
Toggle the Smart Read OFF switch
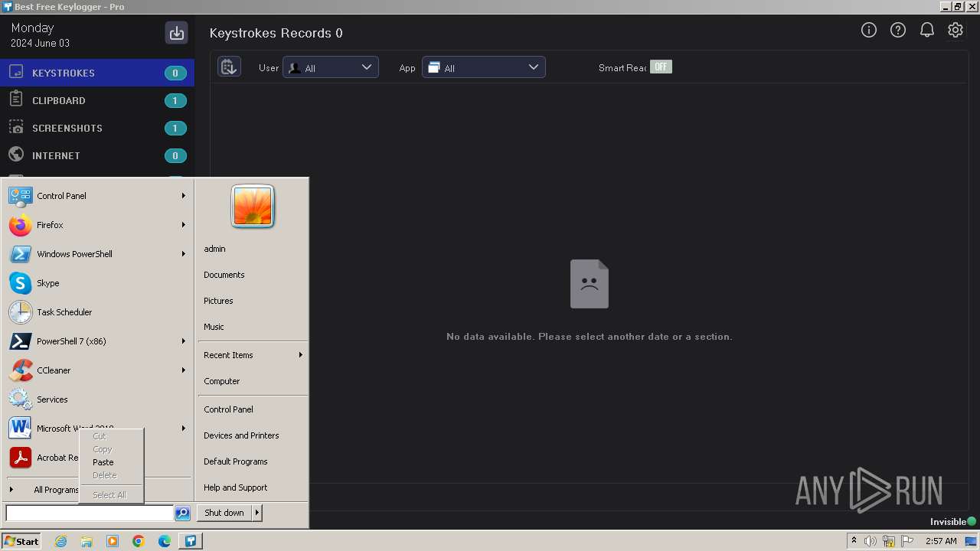(x=661, y=67)
